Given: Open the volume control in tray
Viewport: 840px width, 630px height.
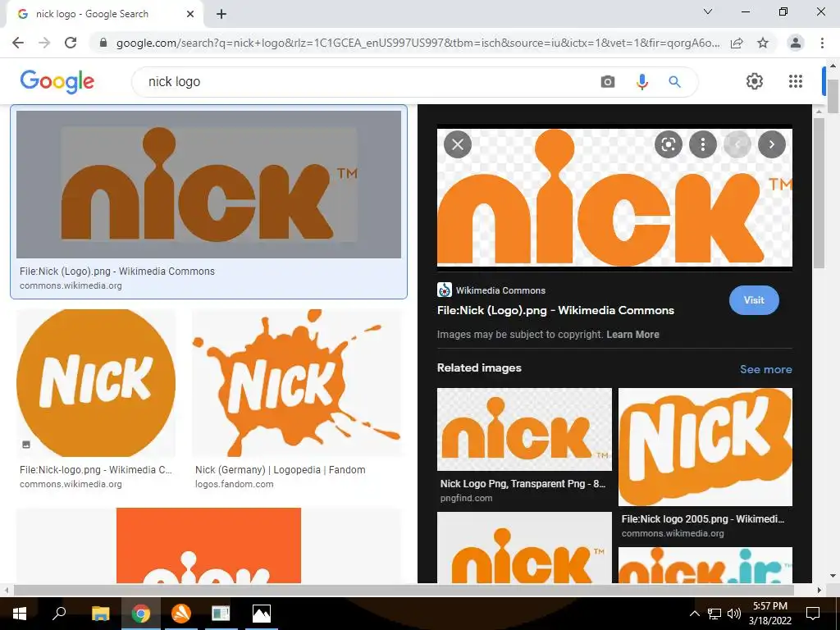Looking at the screenshot, I should point(733,614).
